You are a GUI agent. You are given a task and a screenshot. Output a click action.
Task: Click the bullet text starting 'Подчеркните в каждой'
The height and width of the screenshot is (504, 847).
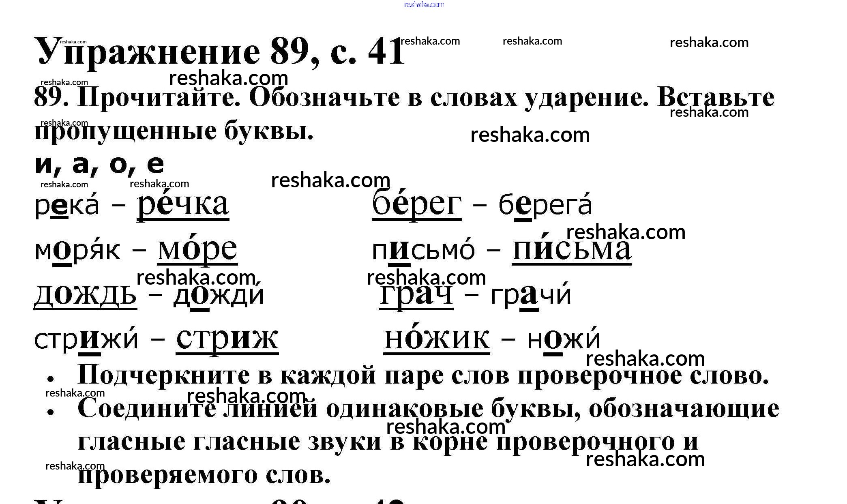coord(422,375)
